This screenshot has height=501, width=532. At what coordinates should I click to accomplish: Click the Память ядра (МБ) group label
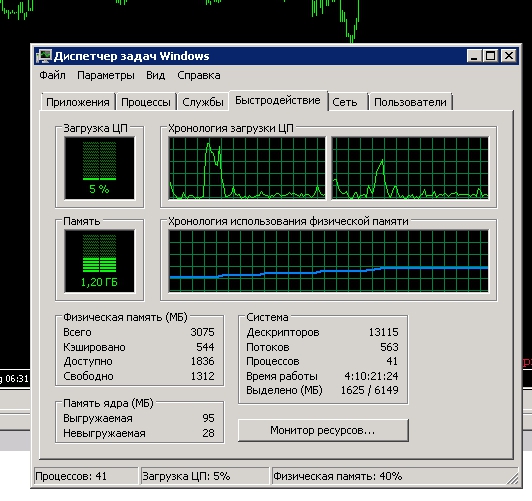pos(108,403)
